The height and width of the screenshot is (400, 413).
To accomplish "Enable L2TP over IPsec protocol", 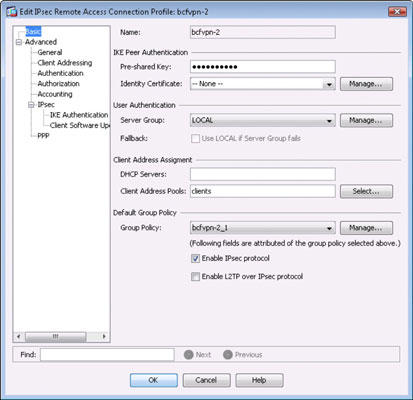I will [x=195, y=276].
